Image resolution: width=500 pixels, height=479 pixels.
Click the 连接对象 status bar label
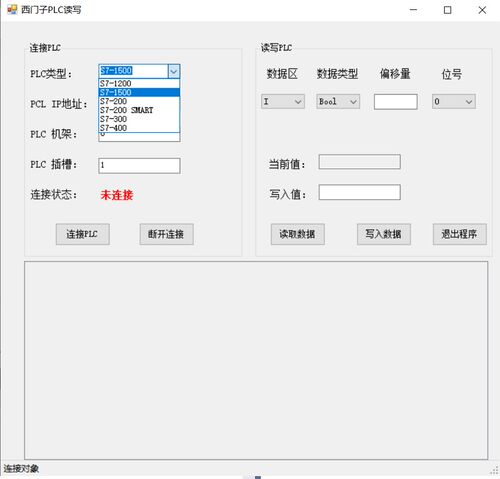21,469
